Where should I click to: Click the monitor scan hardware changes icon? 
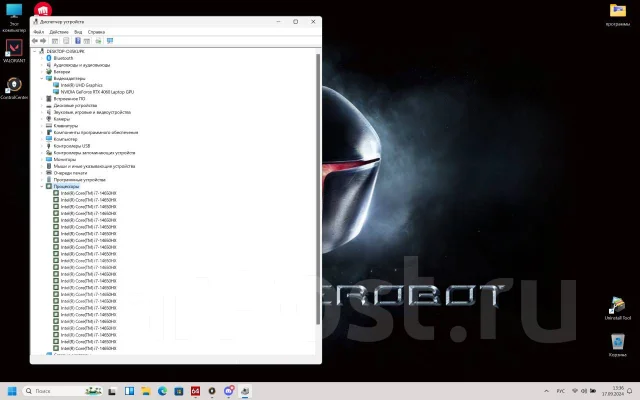tap(110, 41)
